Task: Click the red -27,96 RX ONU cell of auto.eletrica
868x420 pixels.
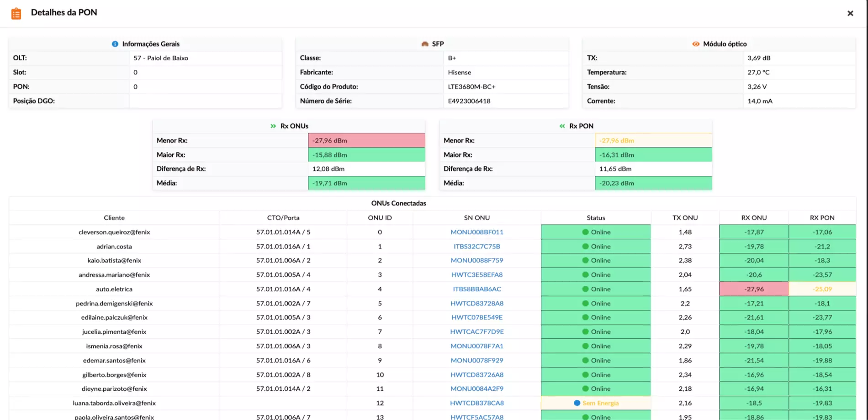Action: (x=754, y=289)
